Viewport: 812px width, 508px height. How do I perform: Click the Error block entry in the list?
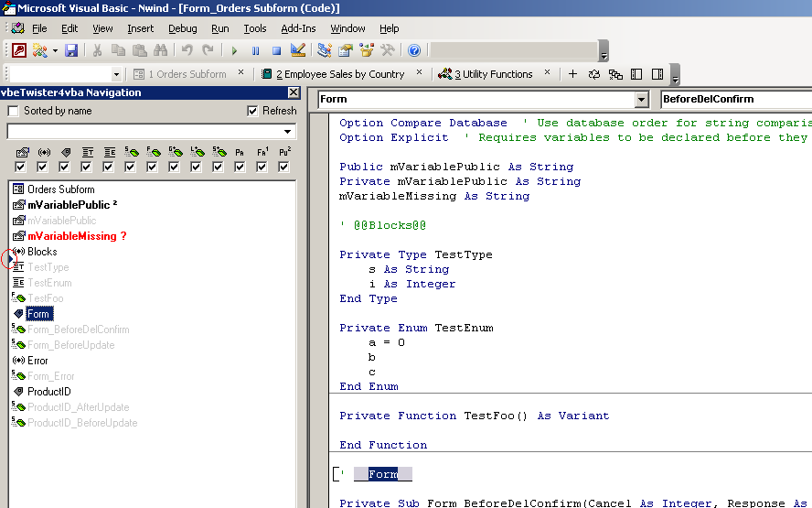tap(37, 361)
